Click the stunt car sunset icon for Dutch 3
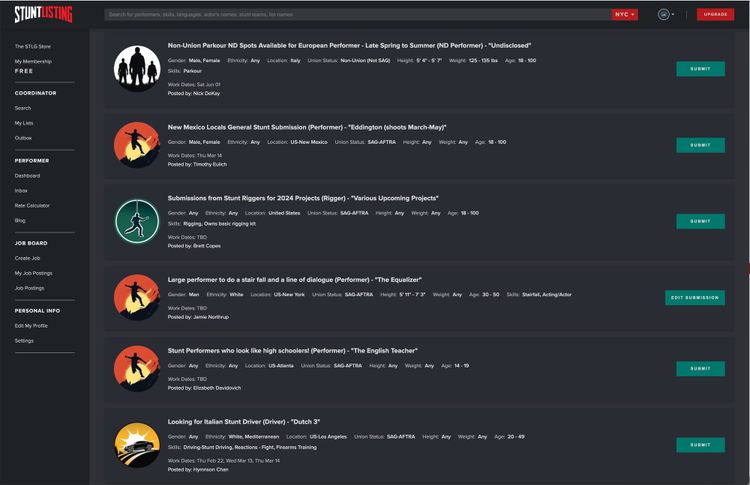The image size is (750, 485). [x=137, y=445]
